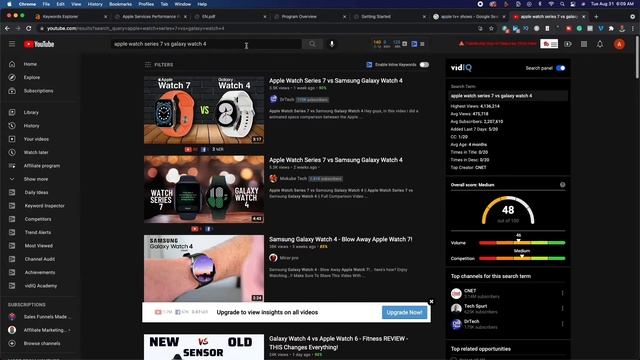Toggle Enable Inline Keywords switch

click(424, 65)
